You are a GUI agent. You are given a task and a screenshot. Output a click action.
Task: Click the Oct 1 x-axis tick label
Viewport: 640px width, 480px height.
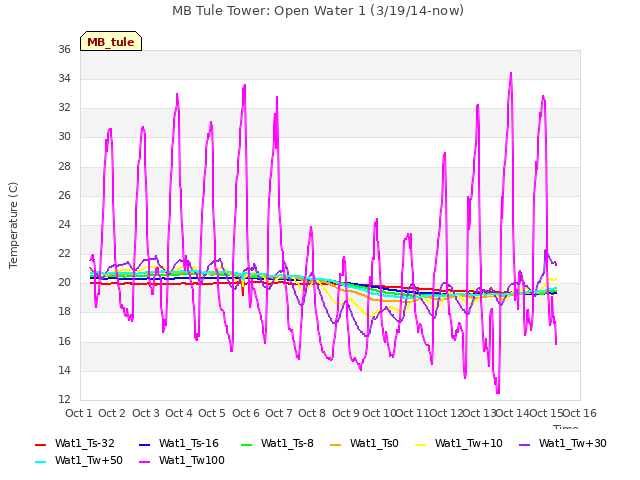point(79,413)
